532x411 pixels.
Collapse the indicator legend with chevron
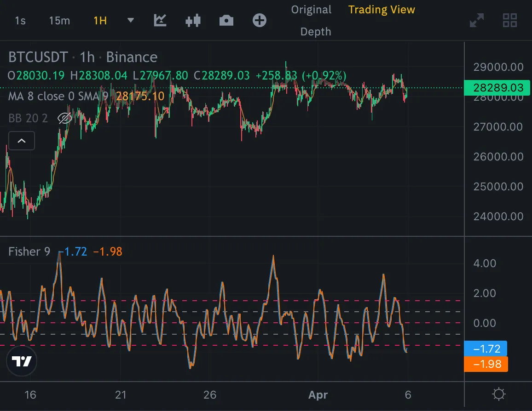tap(21, 141)
